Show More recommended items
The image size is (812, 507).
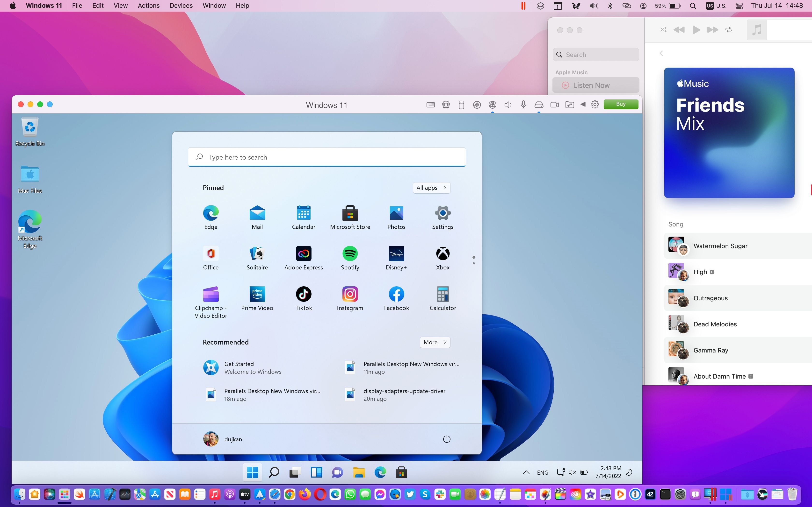435,342
